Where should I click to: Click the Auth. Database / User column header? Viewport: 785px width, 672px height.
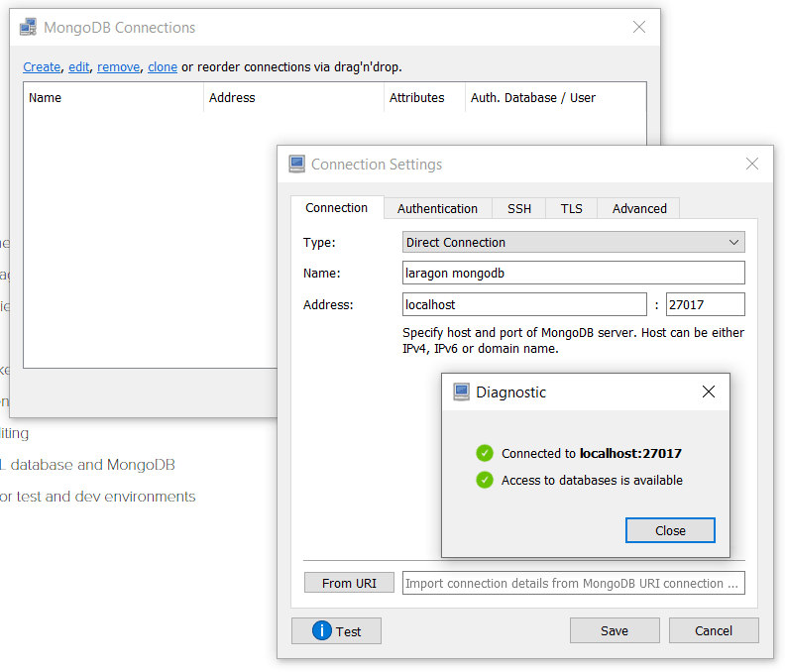(555, 98)
